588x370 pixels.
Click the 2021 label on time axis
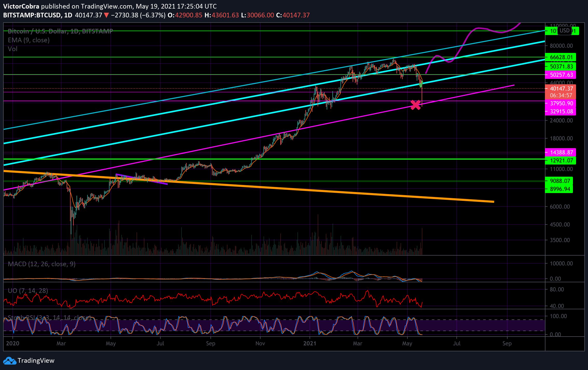310,343
